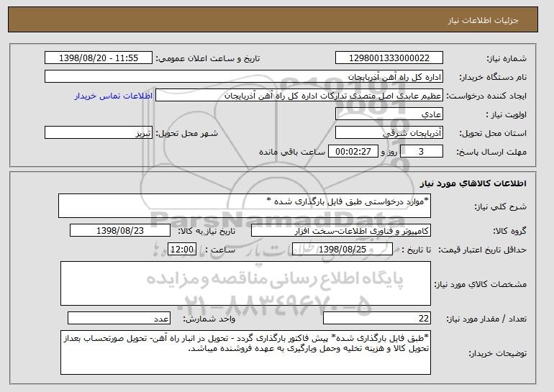The image size is (554, 392).
Task: Click the remaining time field 00:02:27
Action: (353, 152)
